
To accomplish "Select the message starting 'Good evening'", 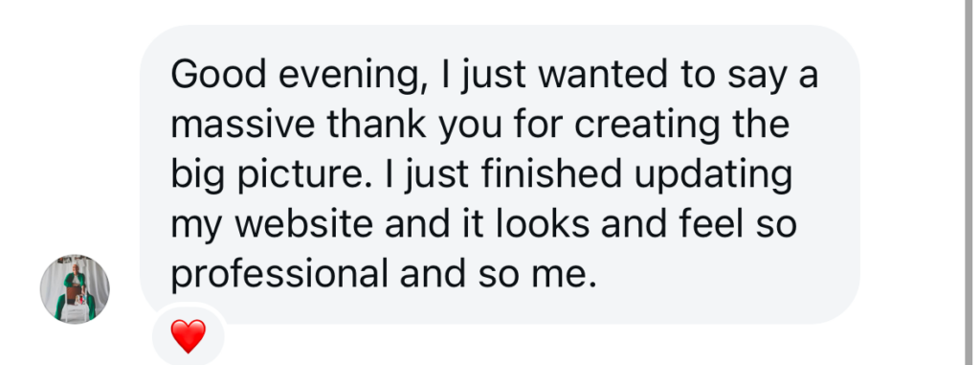I will [x=500, y=174].
